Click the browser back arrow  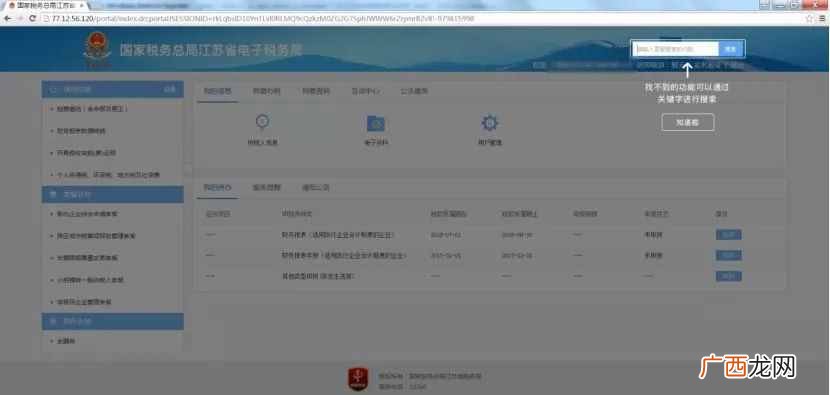[x=7, y=18]
